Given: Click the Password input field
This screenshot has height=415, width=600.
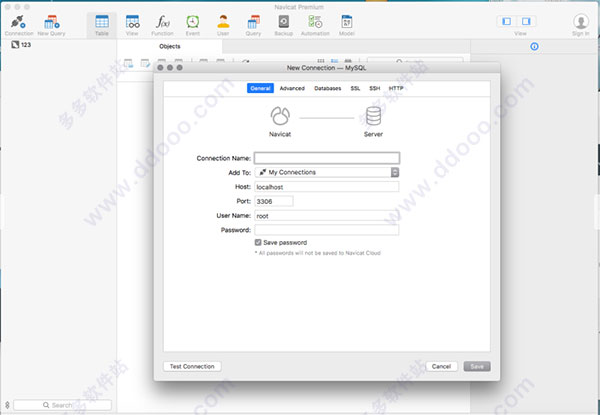Looking at the screenshot, I should pyautogui.click(x=327, y=230).
